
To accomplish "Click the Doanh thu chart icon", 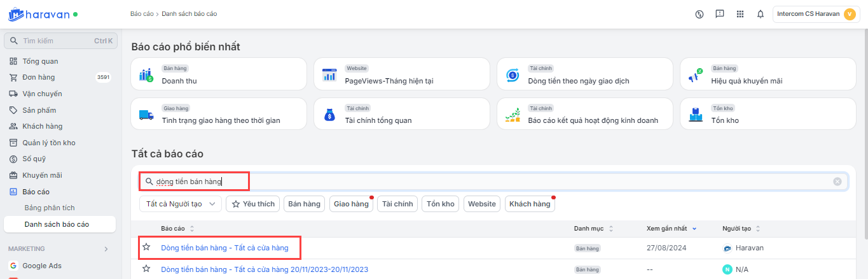I will (146, 75).
